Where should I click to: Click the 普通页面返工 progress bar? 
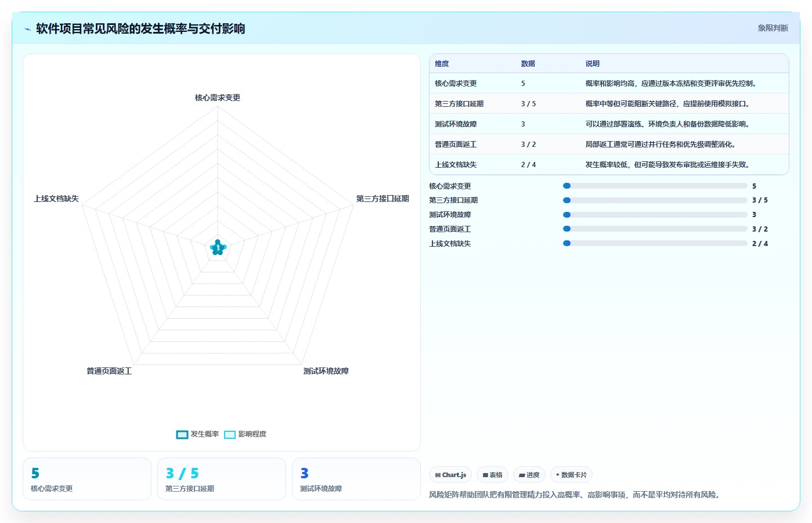(655, 229)
